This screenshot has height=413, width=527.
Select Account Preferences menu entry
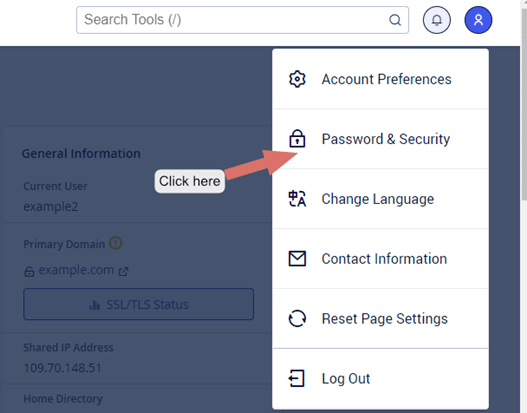point(380,79)
